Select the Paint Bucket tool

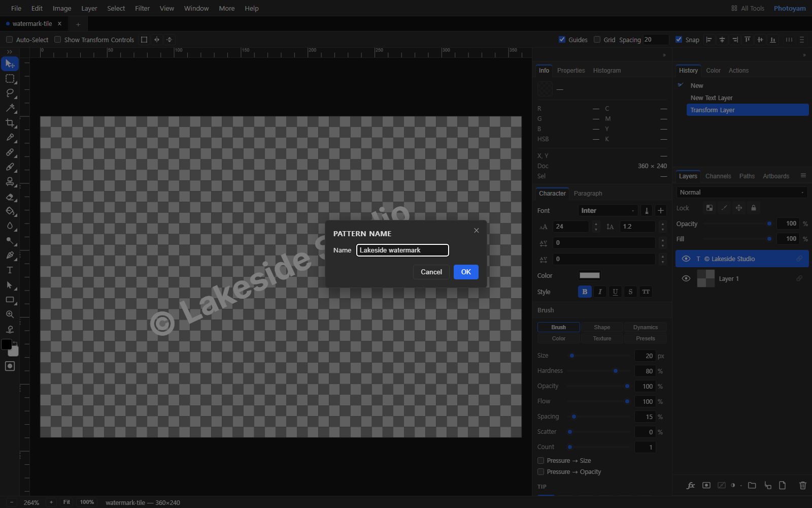tap(10, 211)
